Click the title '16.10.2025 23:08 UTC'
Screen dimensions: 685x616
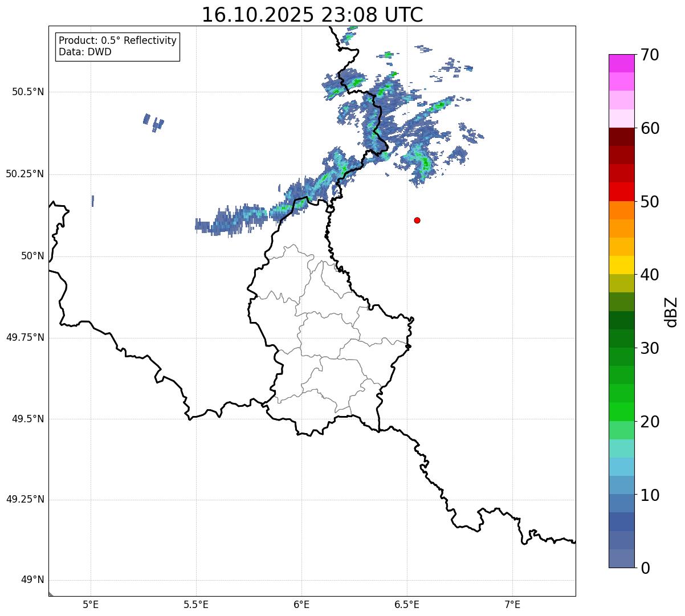(312, 15)
